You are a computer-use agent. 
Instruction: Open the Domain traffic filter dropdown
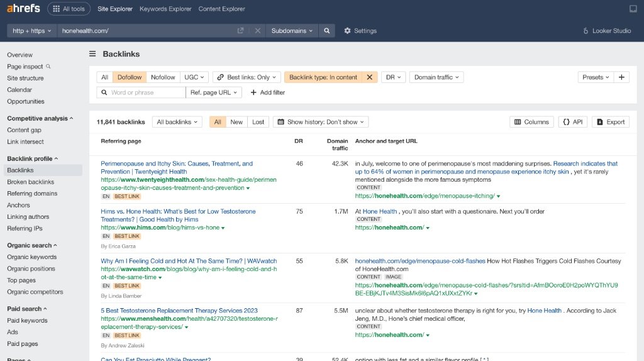tap(436, 77)
